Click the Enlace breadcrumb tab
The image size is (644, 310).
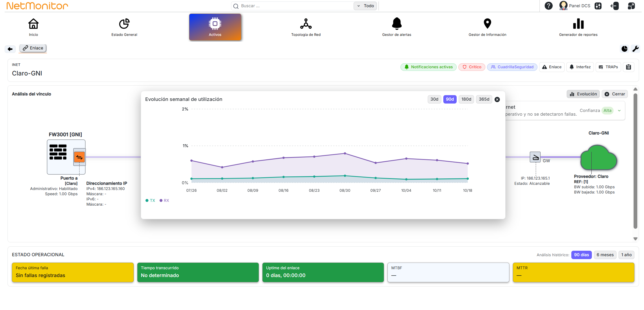pyautogui.click(x=33, y=48)
